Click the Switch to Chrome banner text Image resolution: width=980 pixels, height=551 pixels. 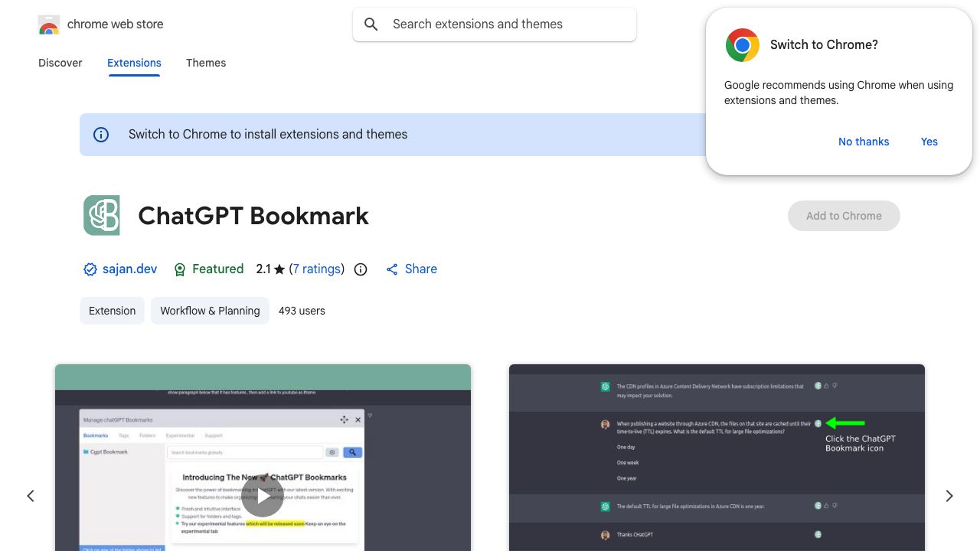click(268, 135)
